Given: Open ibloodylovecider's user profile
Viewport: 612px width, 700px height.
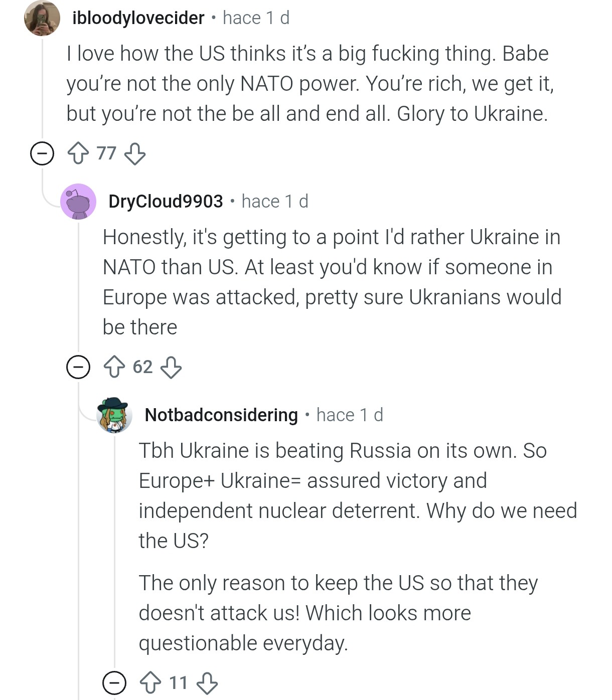Looking at the screenshot, I should click(138, 18).
